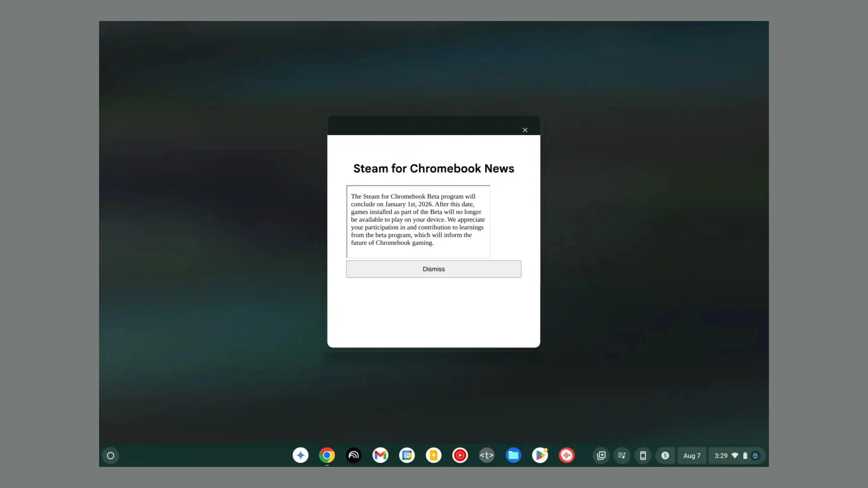Screen dimensions: 868x488
Task: Launch YouTube Music from the shelf
Action: tap(460, 455)
